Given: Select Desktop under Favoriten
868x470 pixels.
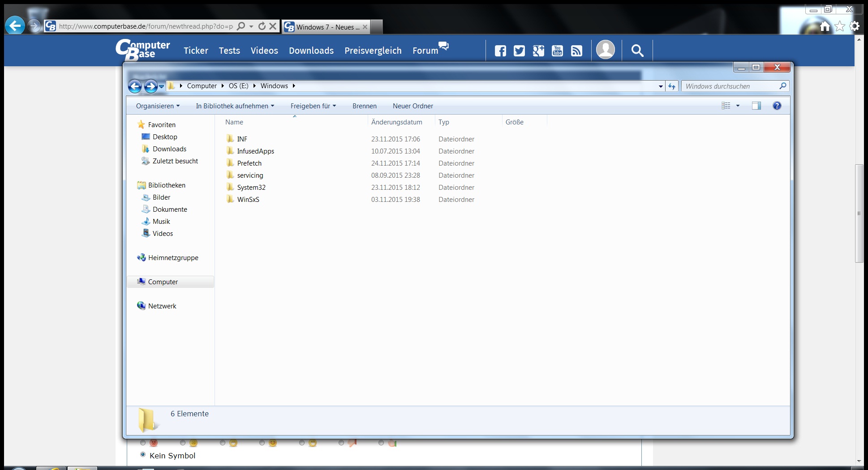Looking at the screenshot, I should click(165, 137).
